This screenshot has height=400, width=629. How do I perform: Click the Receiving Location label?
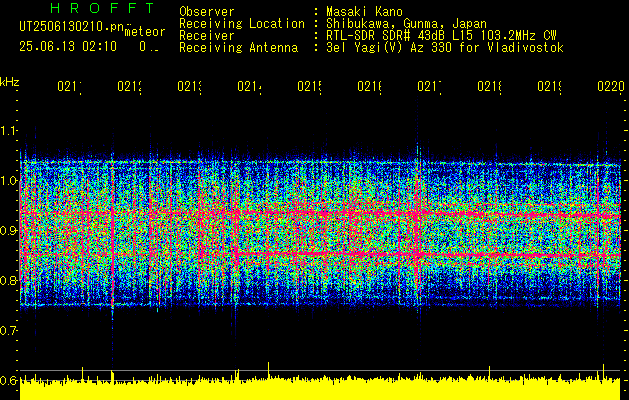242,24
